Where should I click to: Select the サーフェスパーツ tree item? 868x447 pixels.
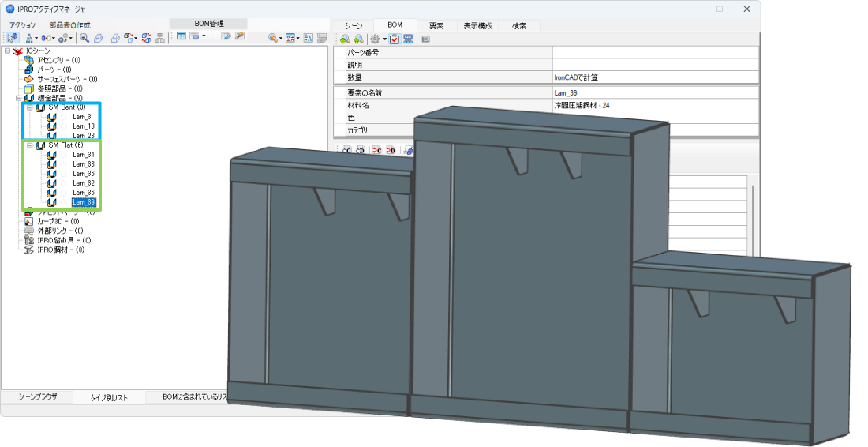67,79
